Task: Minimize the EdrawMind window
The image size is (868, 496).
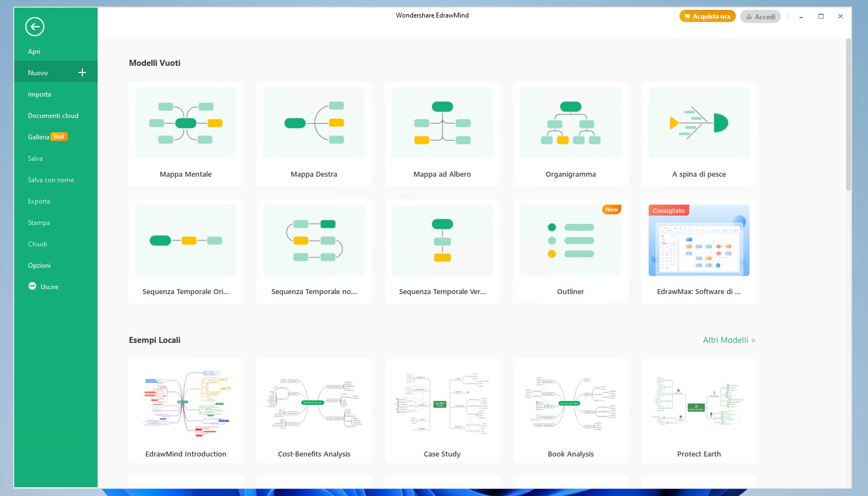Action: (801, 16)
